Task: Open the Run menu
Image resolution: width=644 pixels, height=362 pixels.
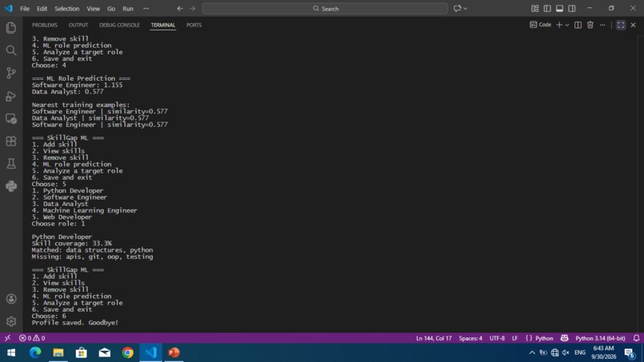Action: tap(128, 8)
